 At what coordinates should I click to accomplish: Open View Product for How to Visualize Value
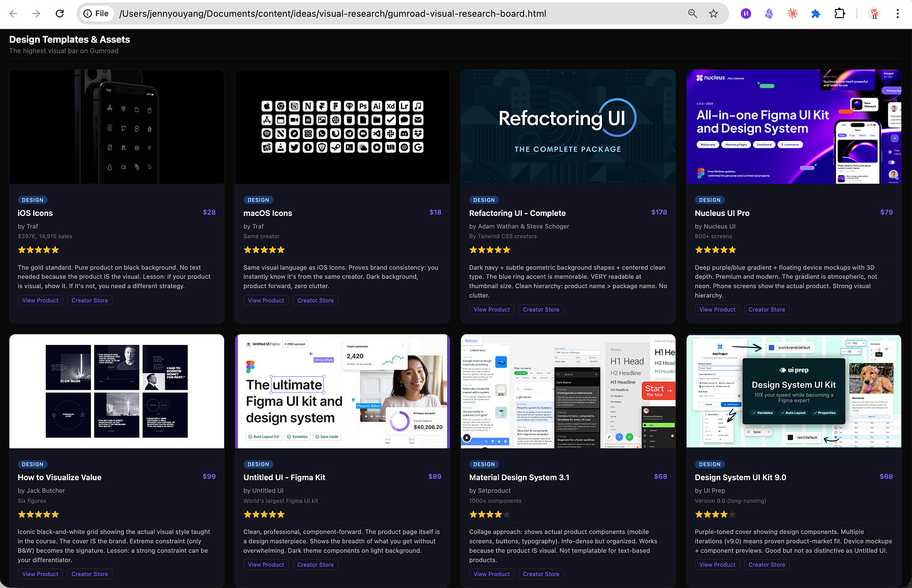(40, 574)
